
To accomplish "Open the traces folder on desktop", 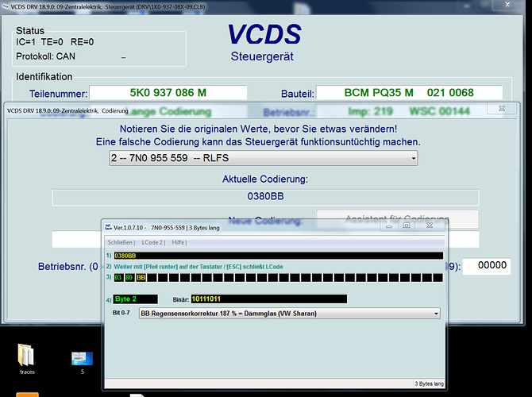I will (26, 359).
